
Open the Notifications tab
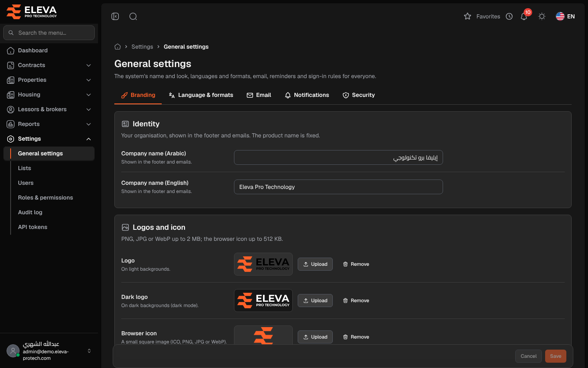point(307,95)
